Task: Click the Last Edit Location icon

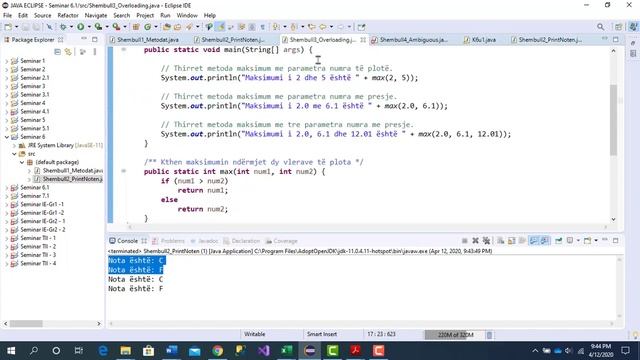Action: pyautogui.click(x=312, y=27)
